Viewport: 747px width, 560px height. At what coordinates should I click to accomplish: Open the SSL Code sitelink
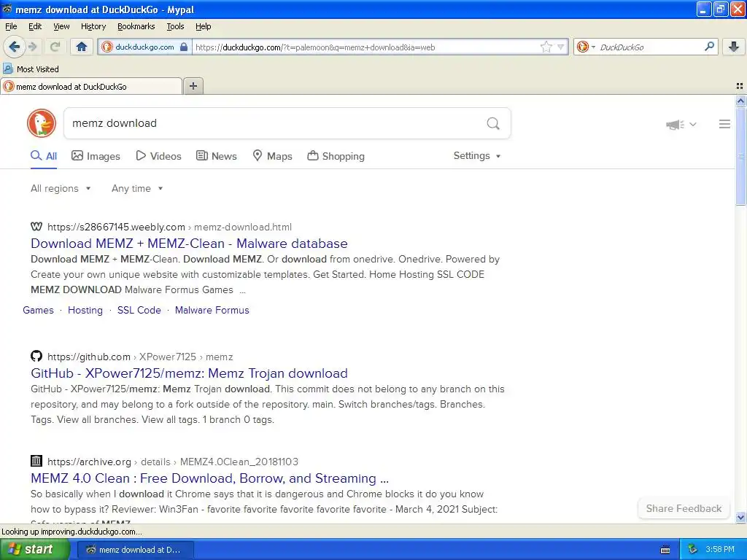139,310
